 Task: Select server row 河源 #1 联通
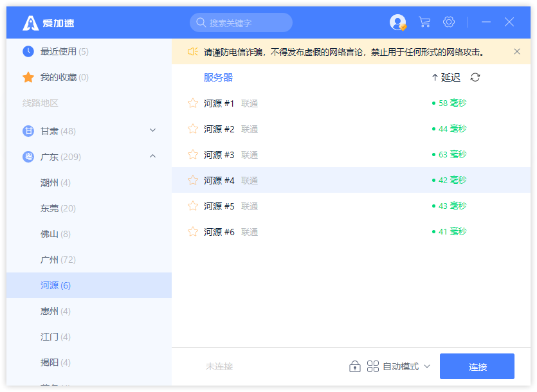(351, 103)
